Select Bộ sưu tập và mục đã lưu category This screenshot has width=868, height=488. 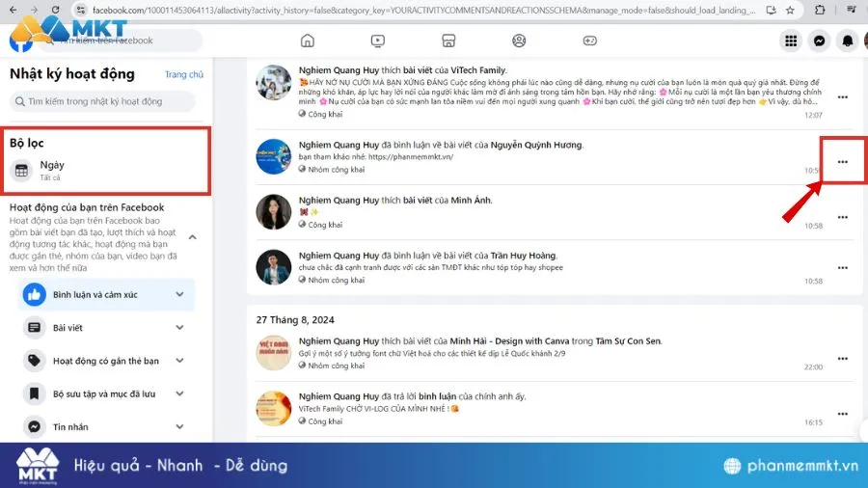(107, 393)
